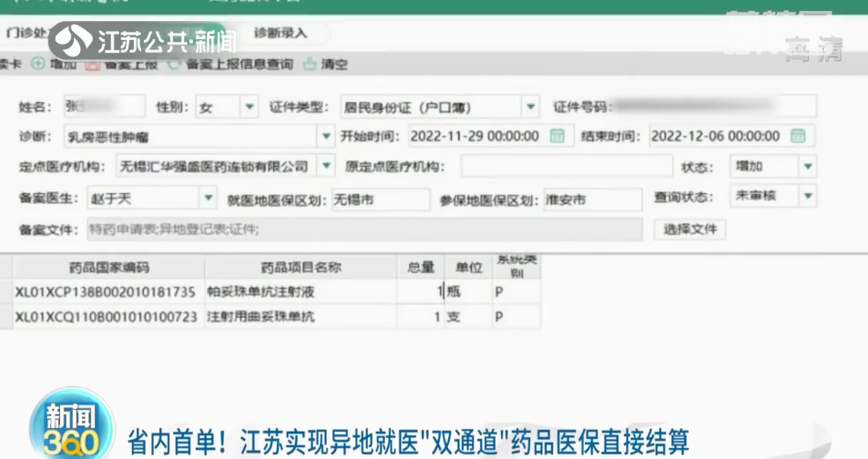The width and height of the screenshot is (868, 459).
Task: Expand the 备案医生 dropdown
Action: tap(208, 198)
